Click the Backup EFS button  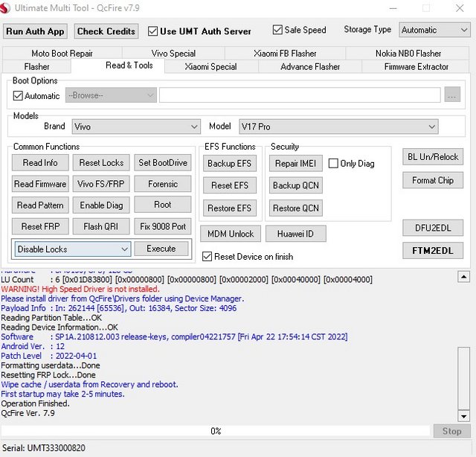(x=230, y=164)
